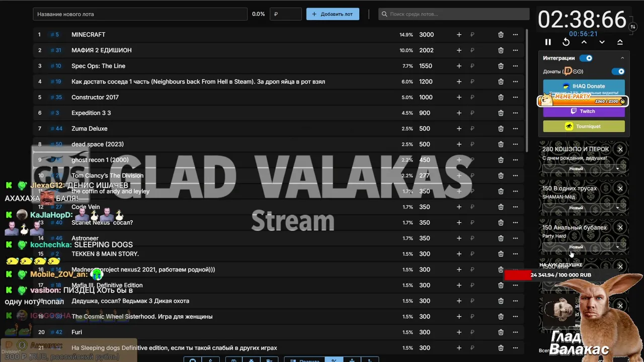Click the #31 ID of МАФИЯ 2 ЕДИШИОН
Screen dimensions: 644x362
[56, 50]
